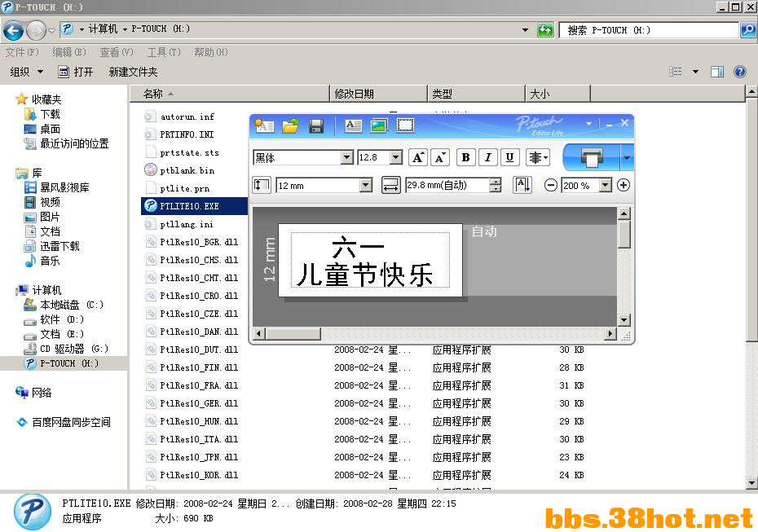Click 新建文件夹 button
The image size is (758, 532).
pyautogui.click(x=134, y=72)
